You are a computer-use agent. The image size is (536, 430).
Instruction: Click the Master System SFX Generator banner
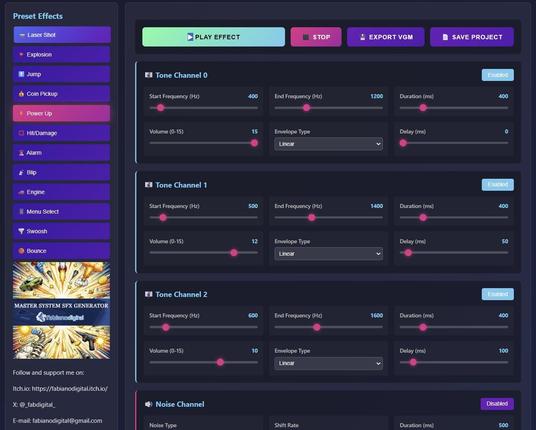(62, 310)
